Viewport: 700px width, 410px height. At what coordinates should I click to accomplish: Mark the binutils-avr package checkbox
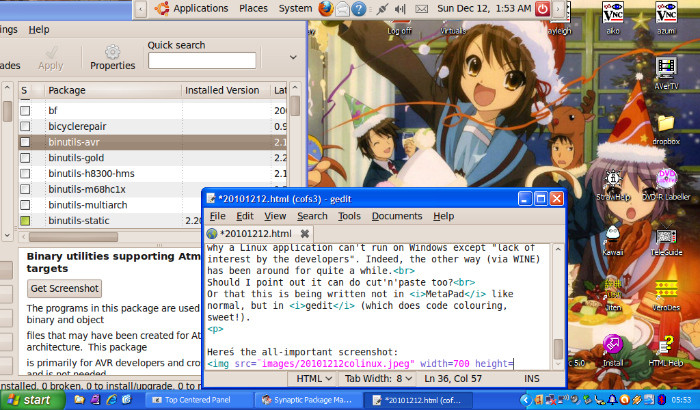25,142
